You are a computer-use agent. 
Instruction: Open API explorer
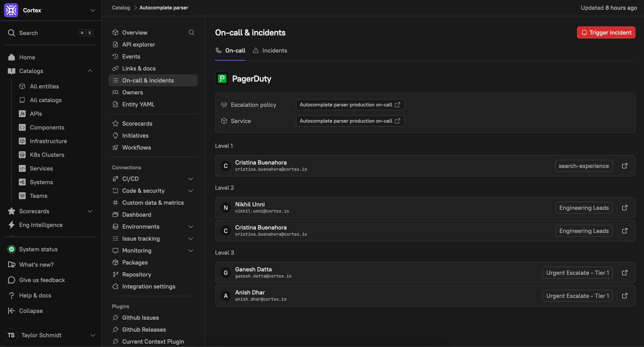[x=138, y=45]
